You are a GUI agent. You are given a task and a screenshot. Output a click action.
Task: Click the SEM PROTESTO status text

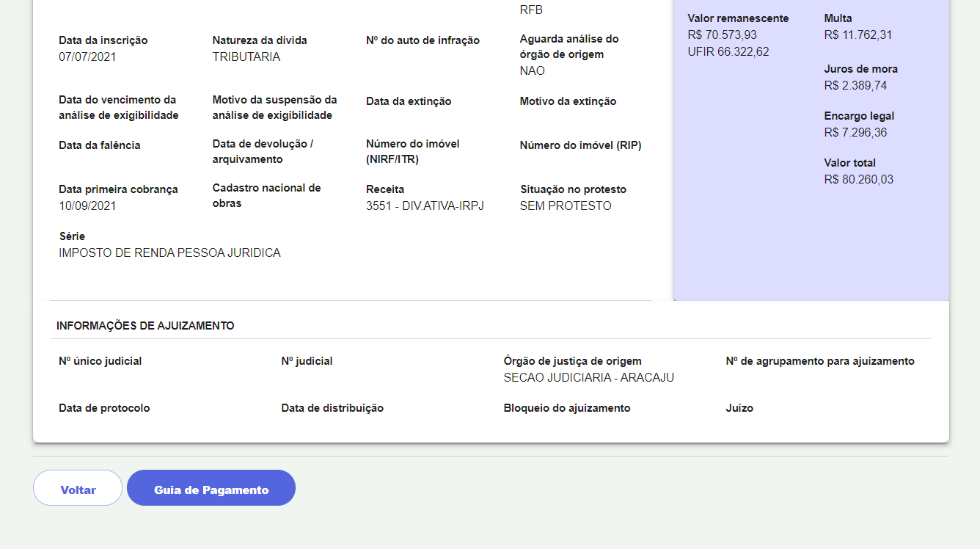pos(565,206)
